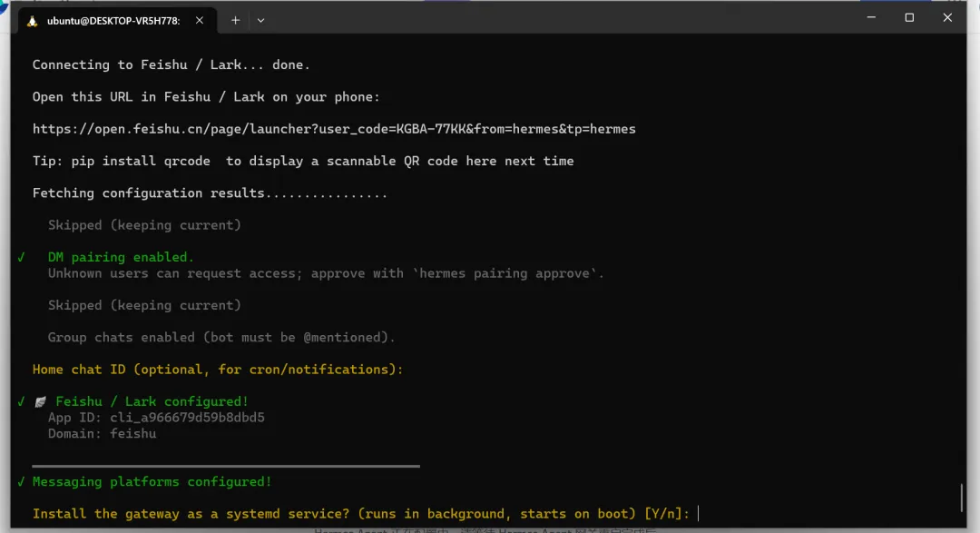Click the checkmark beside Messaging platforms configured
The image size is (980, 533).
pos(21,482)
